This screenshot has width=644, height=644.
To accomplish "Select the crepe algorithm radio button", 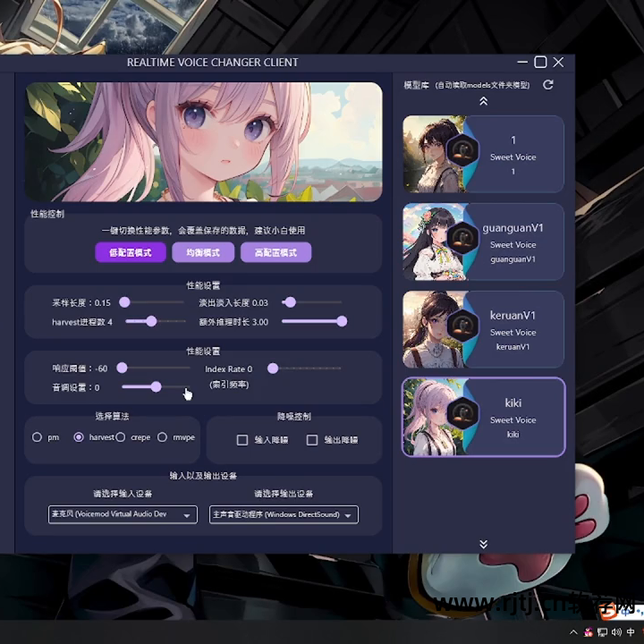I will pyautogui.click(x=121, y=437).
